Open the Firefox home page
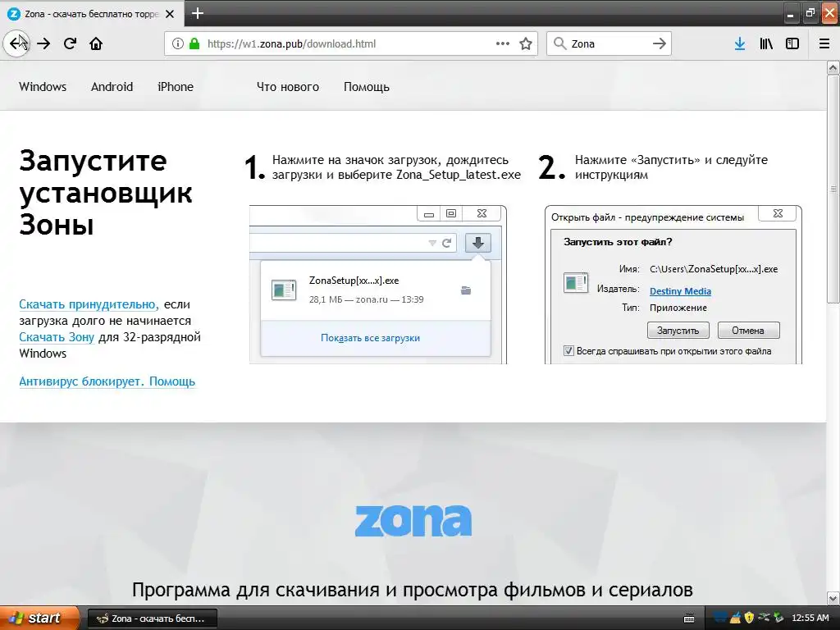Image resolution: width=840 pixels, height=630 pixels. pyautogui.click(x=96, y=43)
